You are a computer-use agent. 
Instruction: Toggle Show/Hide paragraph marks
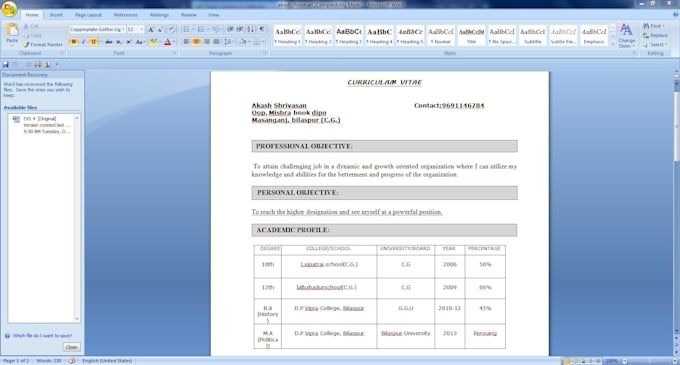262,29
